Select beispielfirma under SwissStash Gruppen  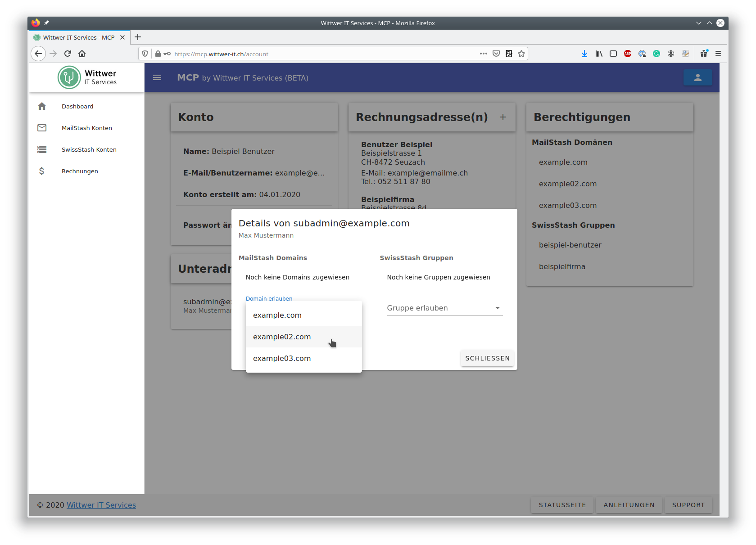point(562,266)
